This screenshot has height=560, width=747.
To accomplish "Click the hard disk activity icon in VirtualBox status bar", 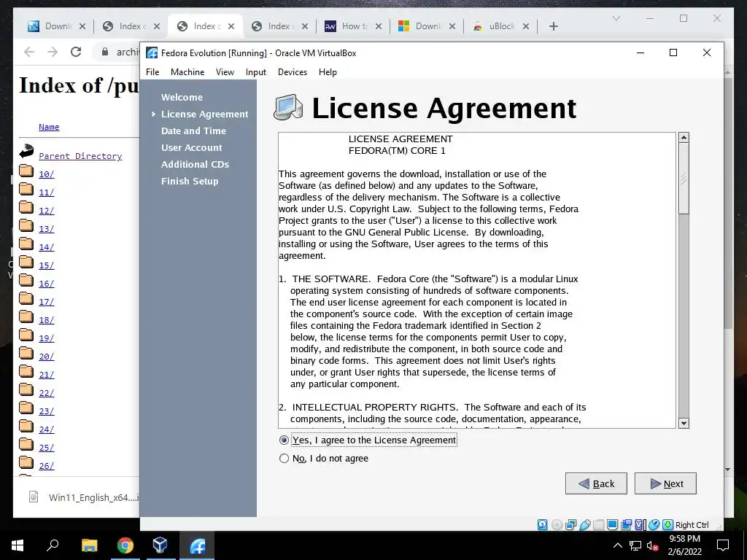I will point(542,525).
